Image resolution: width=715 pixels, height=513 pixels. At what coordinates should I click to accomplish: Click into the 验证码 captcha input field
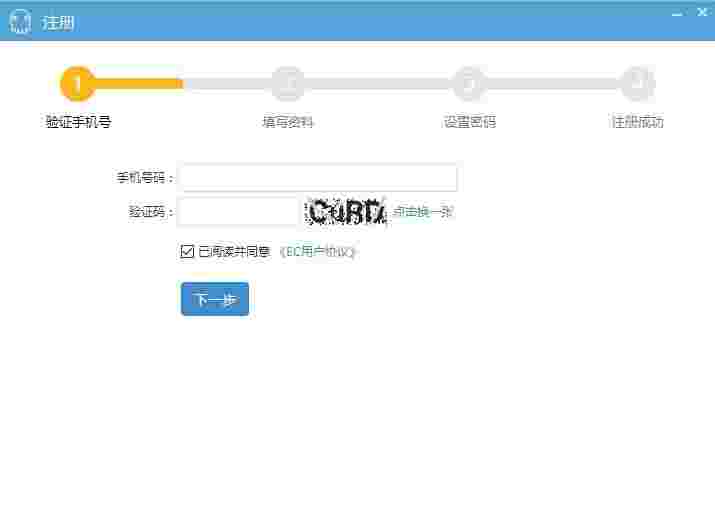pyautogui.click(x=238, y=212)
